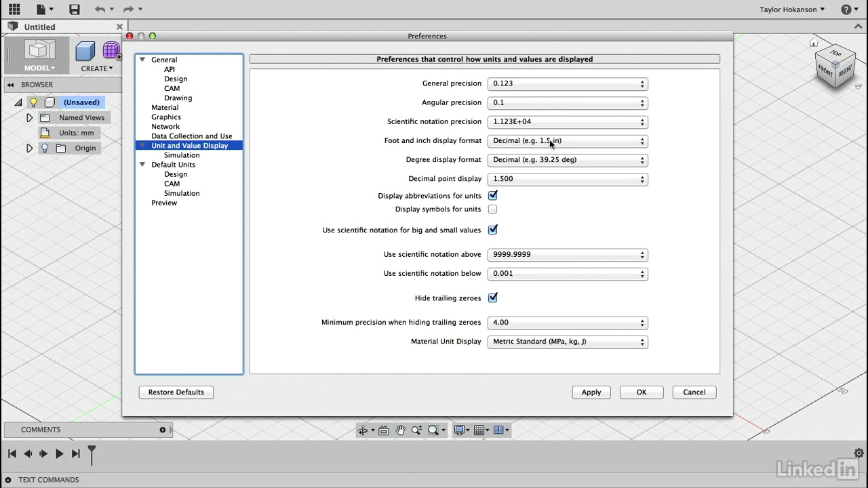Select the Pan hand tool
The width and height of the screenshot is (868, 488).
pos(400,430)
